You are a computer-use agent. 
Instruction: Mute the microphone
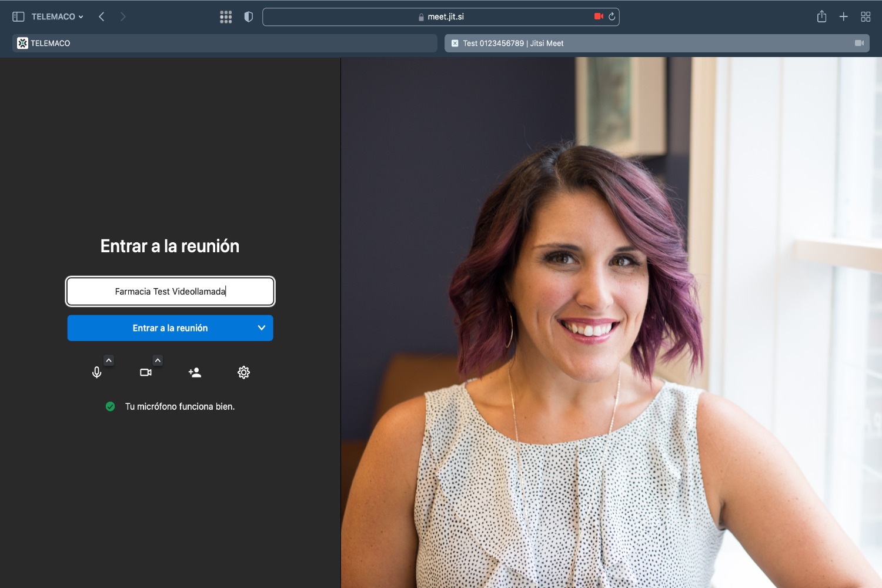[97, 372]
